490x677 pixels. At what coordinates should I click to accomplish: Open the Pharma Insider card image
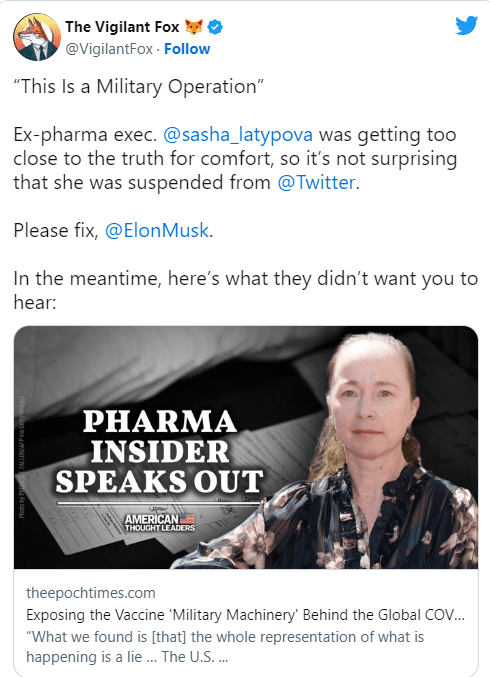pos(246,447)
